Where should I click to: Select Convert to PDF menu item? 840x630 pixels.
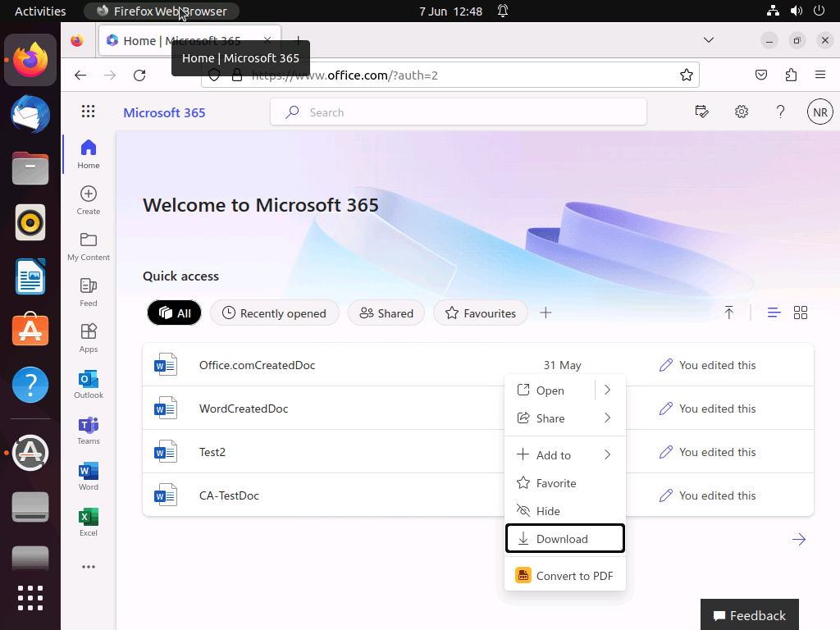(x=564, y=576)
